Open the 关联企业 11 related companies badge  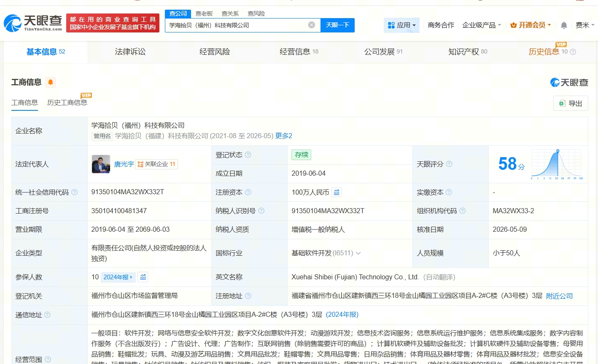pyautogui.click(x=156, y=164)
